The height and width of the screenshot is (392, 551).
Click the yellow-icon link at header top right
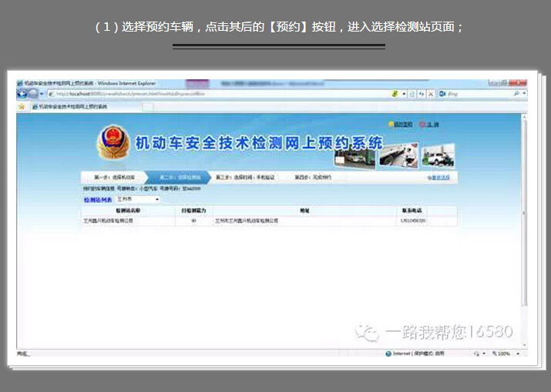400,124
